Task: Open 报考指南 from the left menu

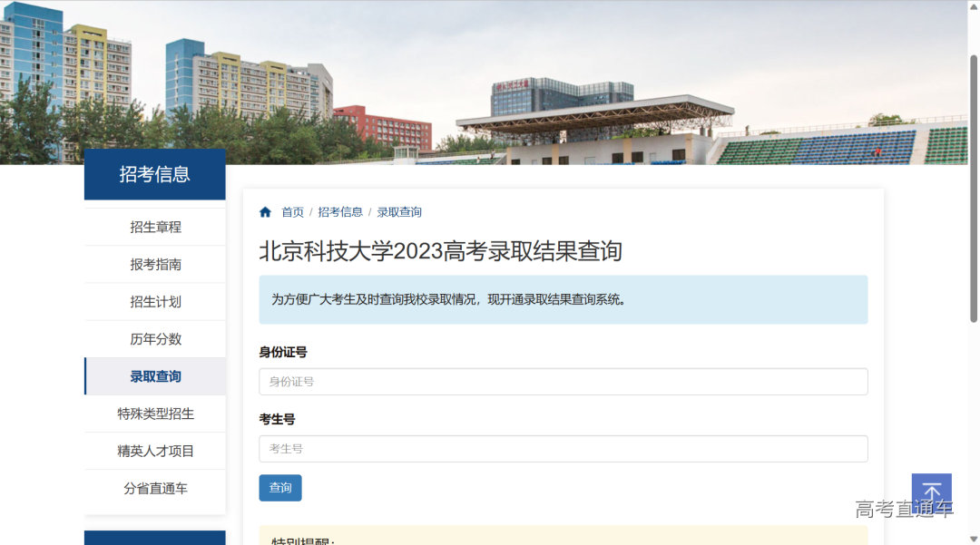Action: 154,264
